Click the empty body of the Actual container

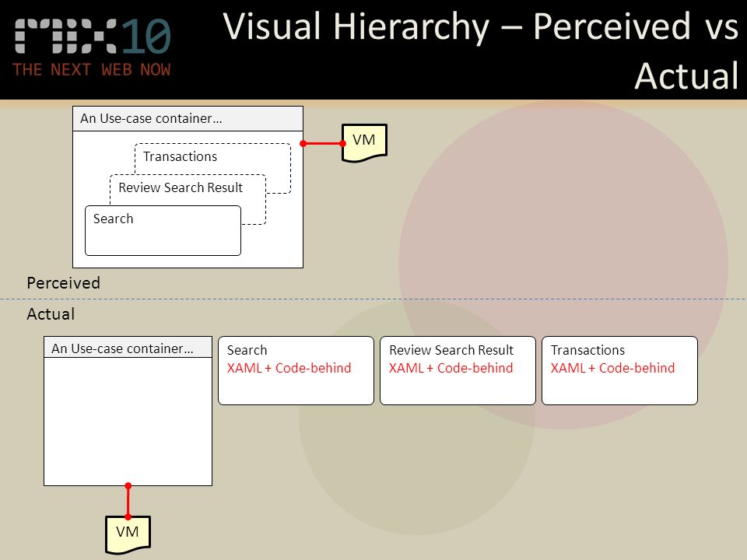[x=128, y=422]
